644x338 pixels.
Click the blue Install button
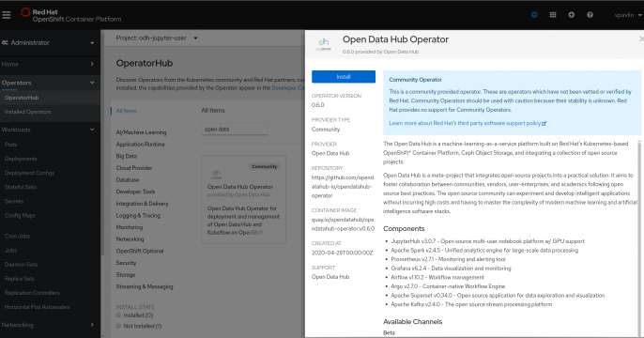coord(344,77)
